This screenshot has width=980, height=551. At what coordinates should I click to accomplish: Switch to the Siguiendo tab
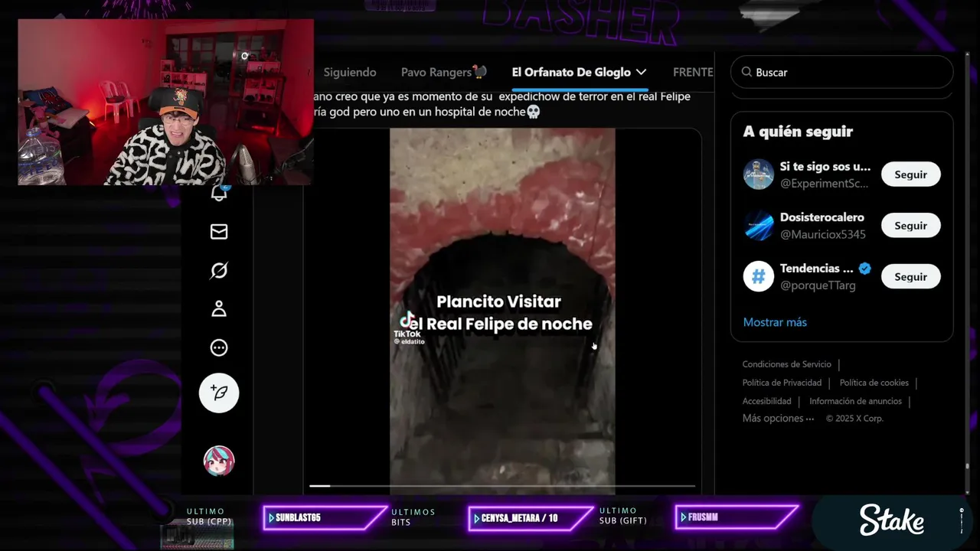[x=350, y=72]
